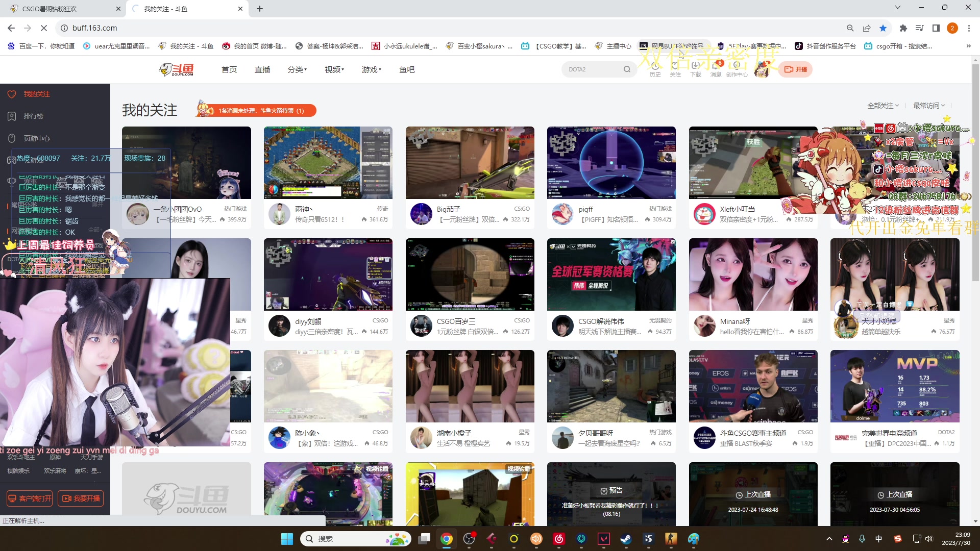This screenshot has width=980, height=551.
Task: Click the search magnifier in Douyu search box
Action: tap(627, 69)
